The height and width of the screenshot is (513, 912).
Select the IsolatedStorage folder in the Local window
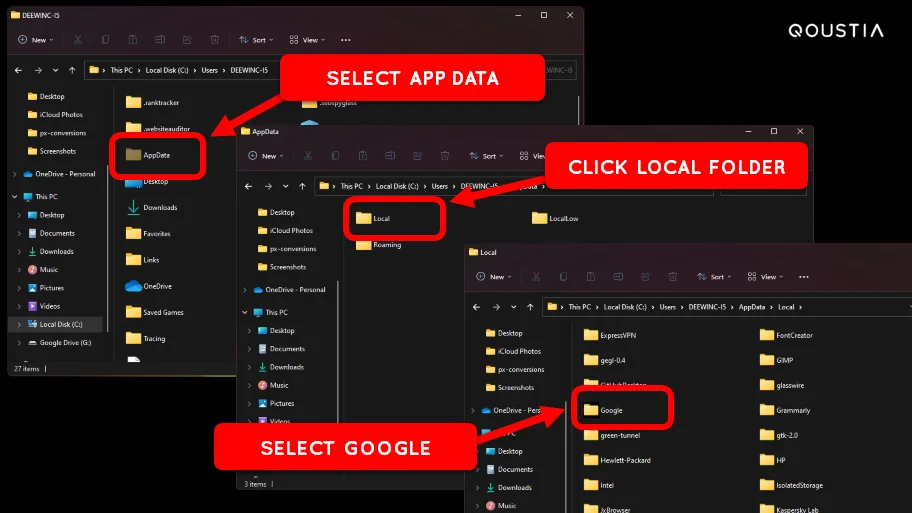click(x=791, y=486)
